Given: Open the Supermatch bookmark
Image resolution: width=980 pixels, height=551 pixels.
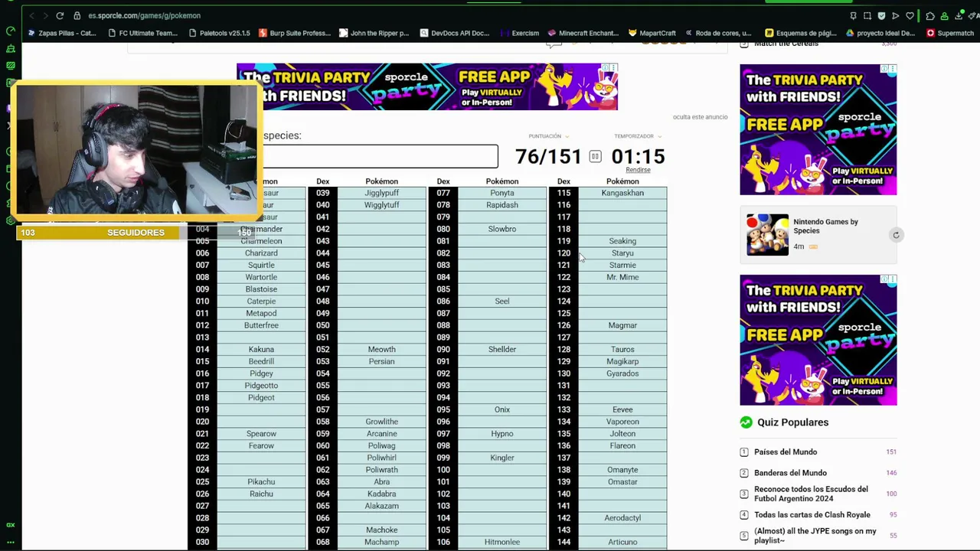Looking at the screenshot, I should [x=950, y=33].
